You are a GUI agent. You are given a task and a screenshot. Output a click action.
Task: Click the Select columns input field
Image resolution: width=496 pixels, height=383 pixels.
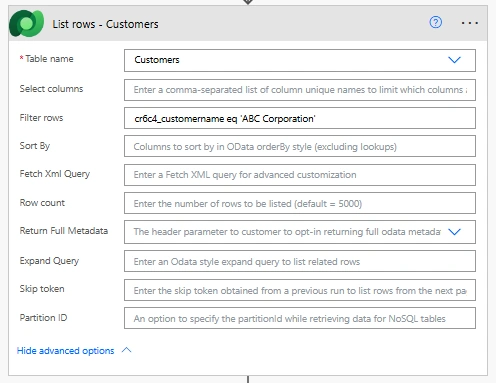(300, 90)
